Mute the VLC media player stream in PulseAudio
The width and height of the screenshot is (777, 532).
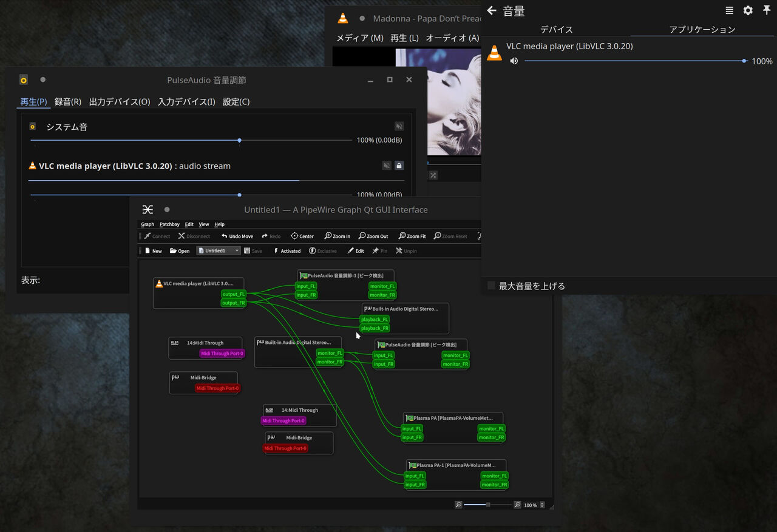(387, 165)
